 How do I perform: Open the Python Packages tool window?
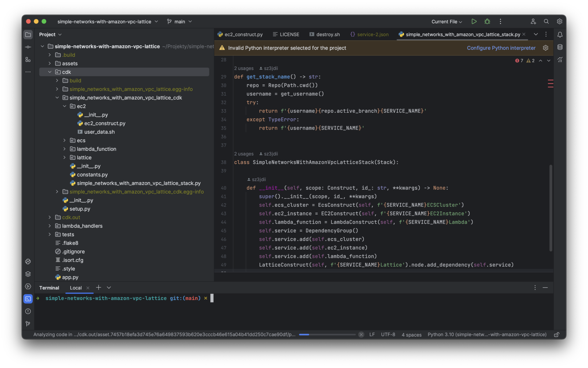(x=28, y=262)
